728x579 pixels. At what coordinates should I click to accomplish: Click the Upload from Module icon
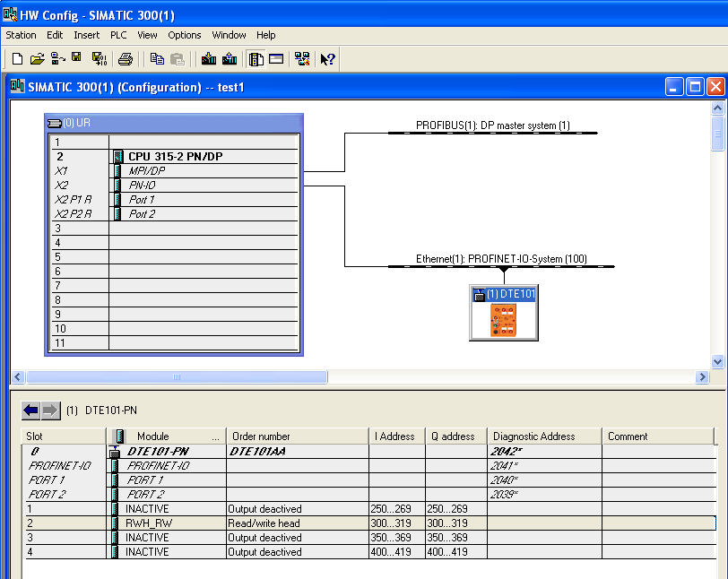point(230,59)
